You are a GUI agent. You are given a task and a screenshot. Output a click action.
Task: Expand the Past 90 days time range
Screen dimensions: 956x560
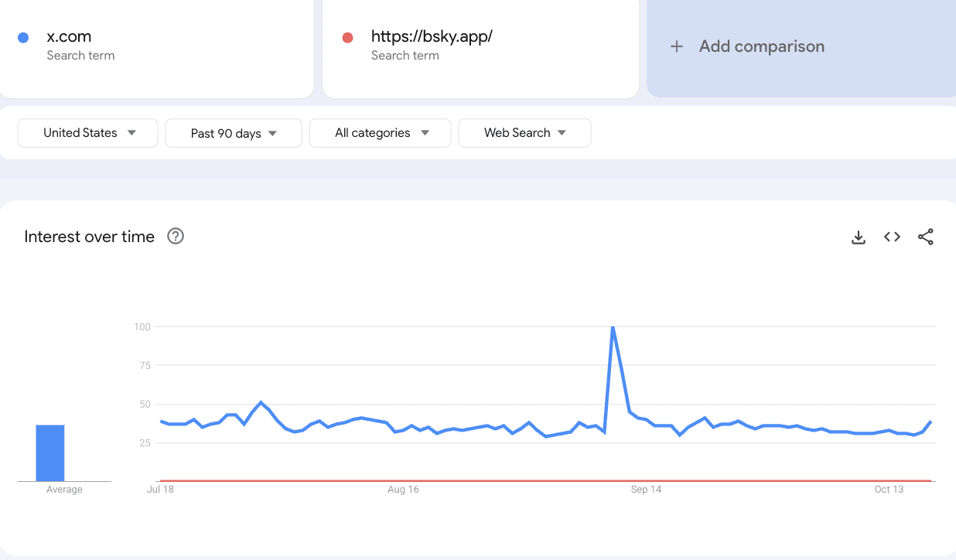coord(234,133)
